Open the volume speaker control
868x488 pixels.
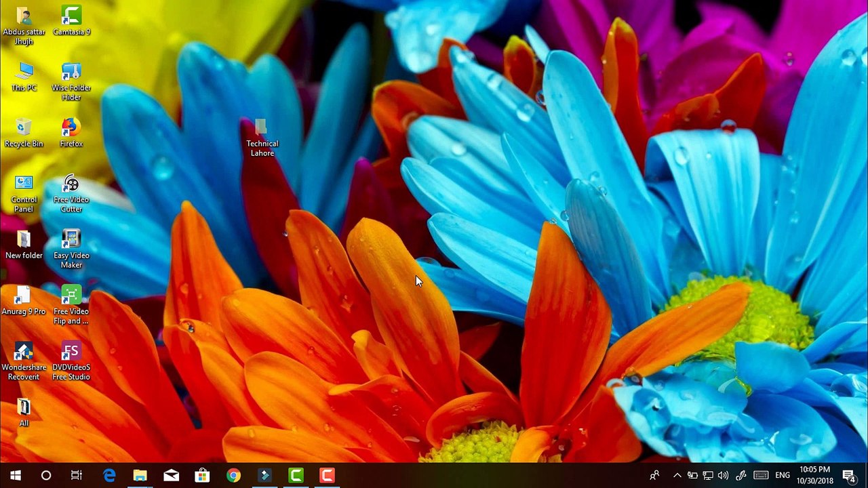pyautogui.click(x=723, y=475)
